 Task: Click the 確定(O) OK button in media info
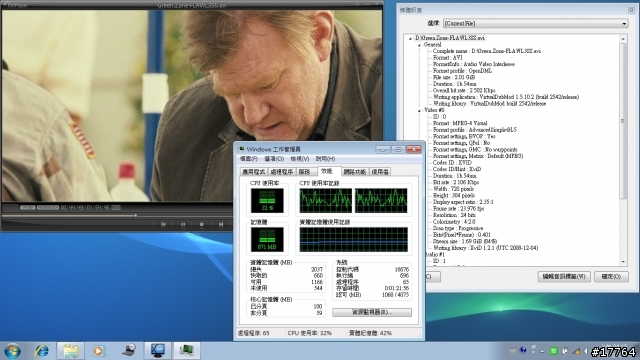coord(611,277)
